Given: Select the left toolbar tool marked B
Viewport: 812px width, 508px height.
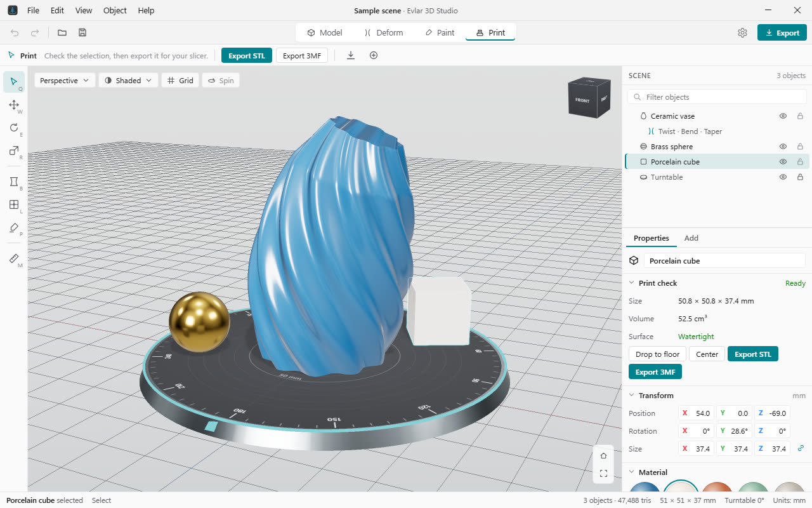Looking at the screenshot, I should click(x=14, y=182).
